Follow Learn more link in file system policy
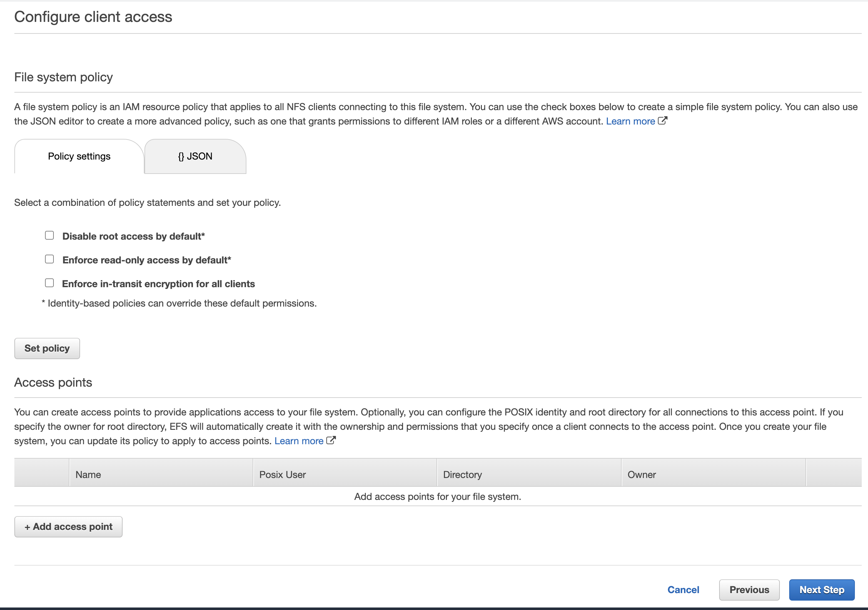The image size is (868, 610). (x=630, y=121)
